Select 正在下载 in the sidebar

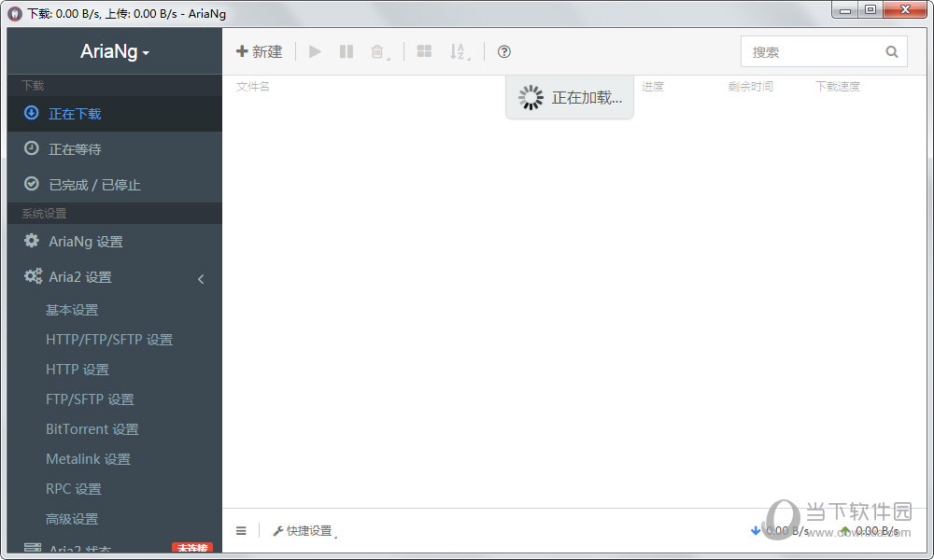(114, 114)
